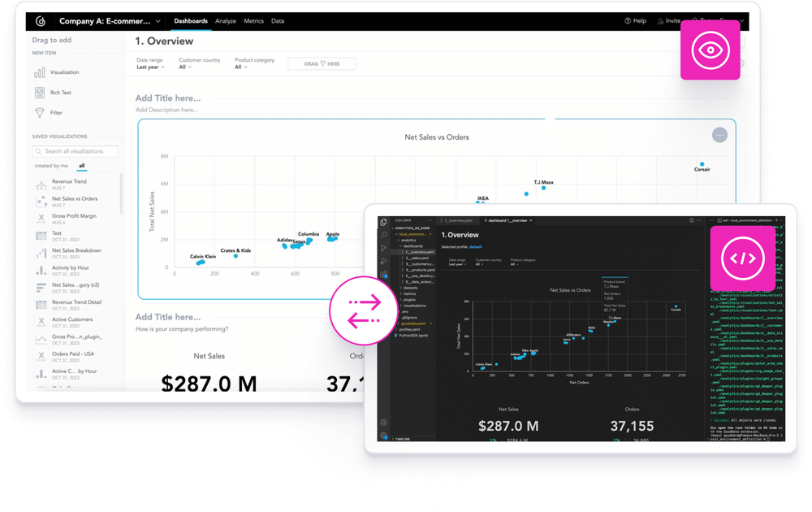The height and width of the screenshot is (512, 812).
Task: Click the Active Customers headline icon
Action: coord(41,322)
